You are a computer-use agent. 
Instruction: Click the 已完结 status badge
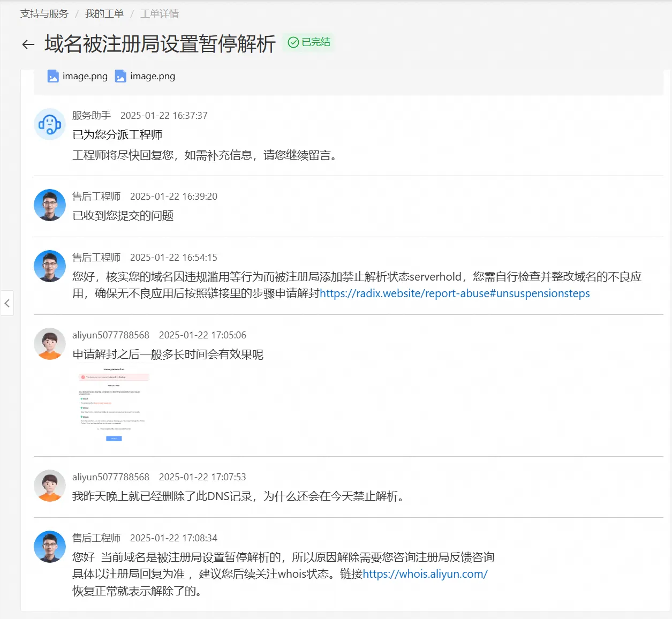(309, 42)
